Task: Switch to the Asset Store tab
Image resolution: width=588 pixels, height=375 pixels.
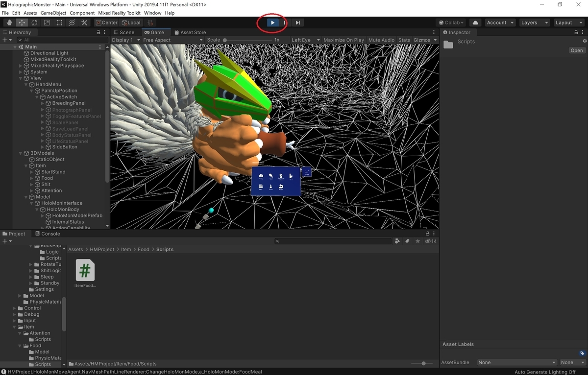Action: (x=190, y=32)
